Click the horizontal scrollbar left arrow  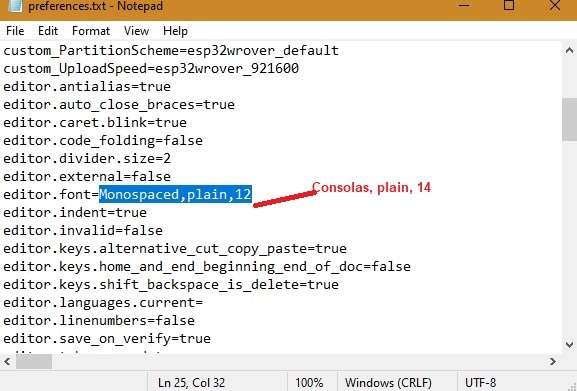click(x=7, y=362)
